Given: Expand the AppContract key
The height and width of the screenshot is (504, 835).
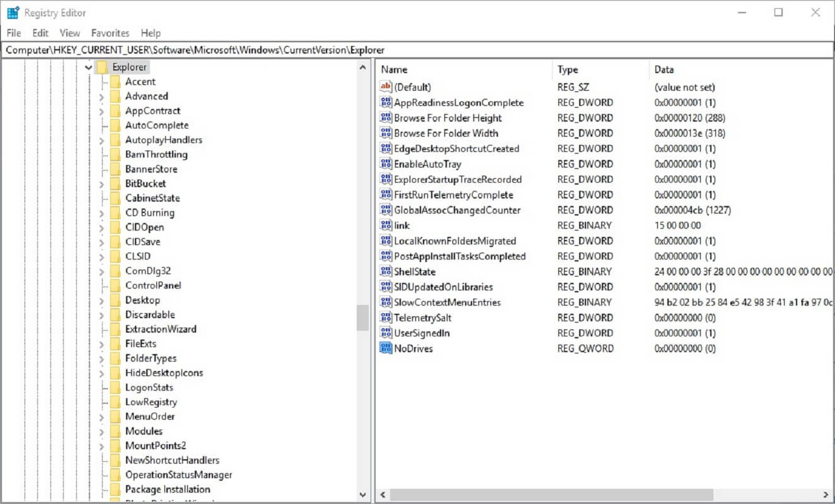Looking at the screenshot, I should pos(101,111).
